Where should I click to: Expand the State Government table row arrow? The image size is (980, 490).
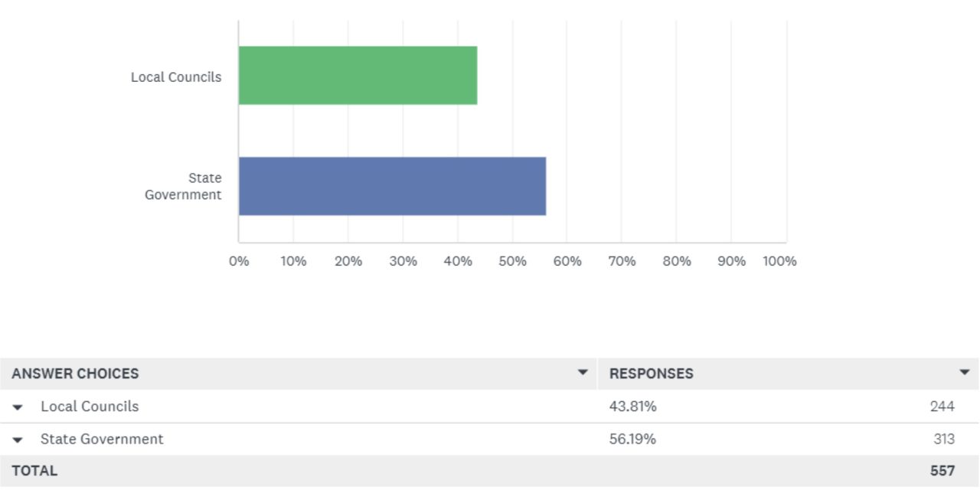coord(18,440)
